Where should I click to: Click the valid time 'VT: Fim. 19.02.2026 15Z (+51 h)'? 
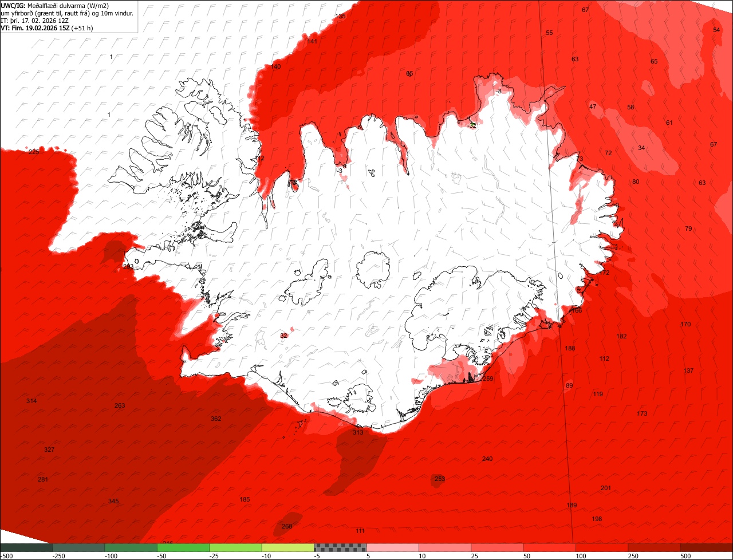click(x=47, y=27)
